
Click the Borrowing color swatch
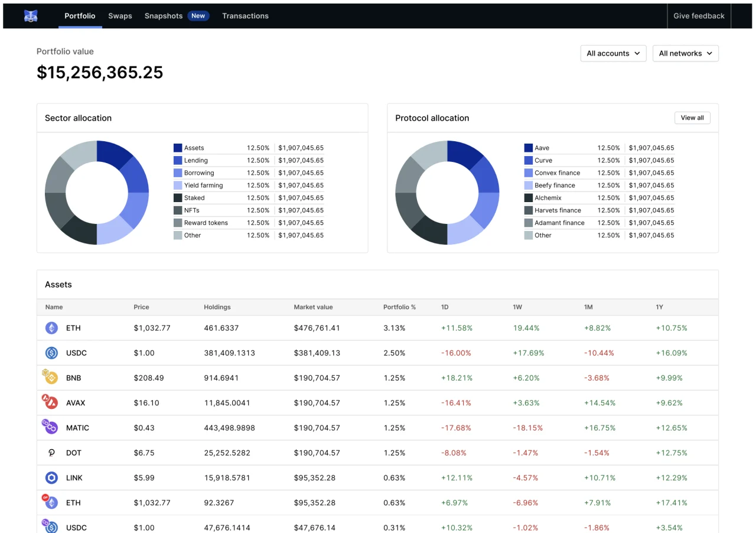178,173
